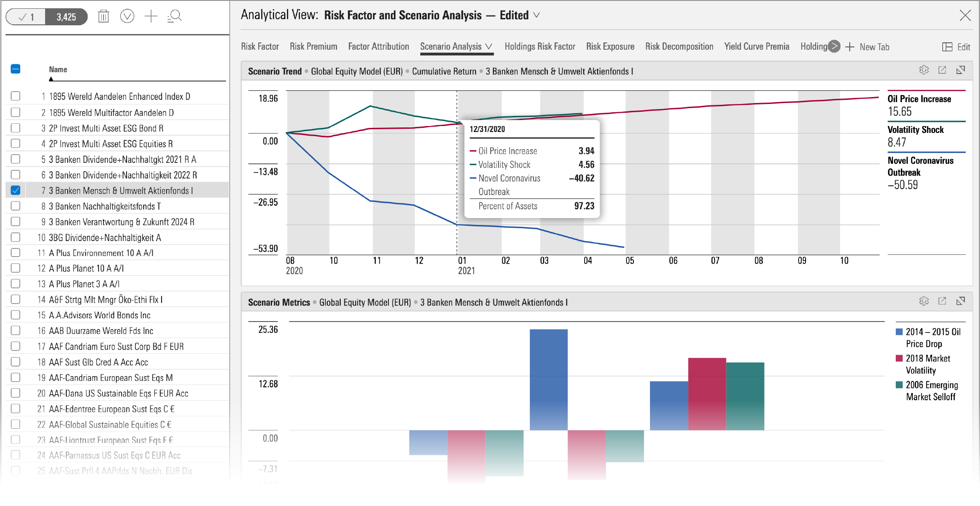Check the 1895 Wereld Multifactor Aandelen D box

coord(16,112)
